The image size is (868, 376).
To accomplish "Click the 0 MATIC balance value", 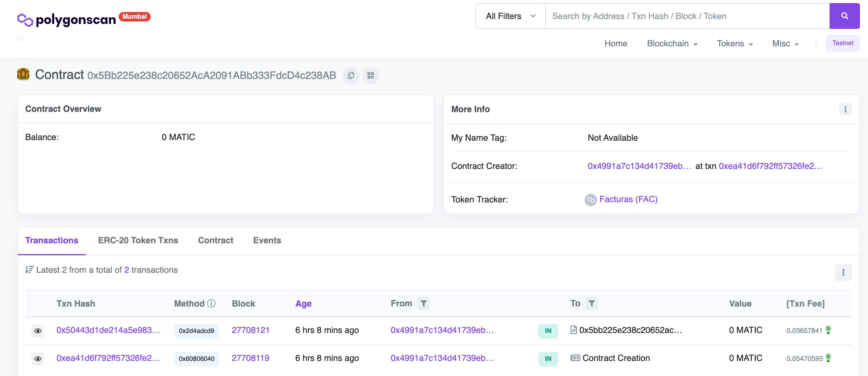I will click(x=178, y=137).
